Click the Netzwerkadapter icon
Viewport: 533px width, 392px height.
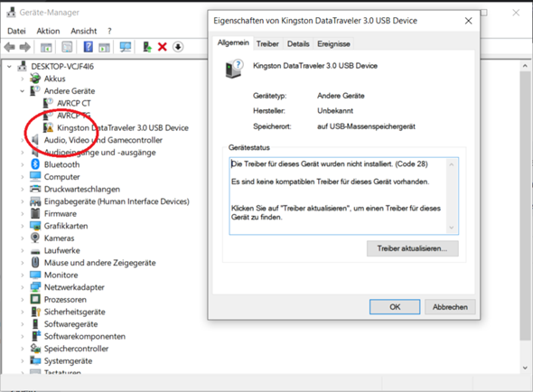tap(35, 287)
